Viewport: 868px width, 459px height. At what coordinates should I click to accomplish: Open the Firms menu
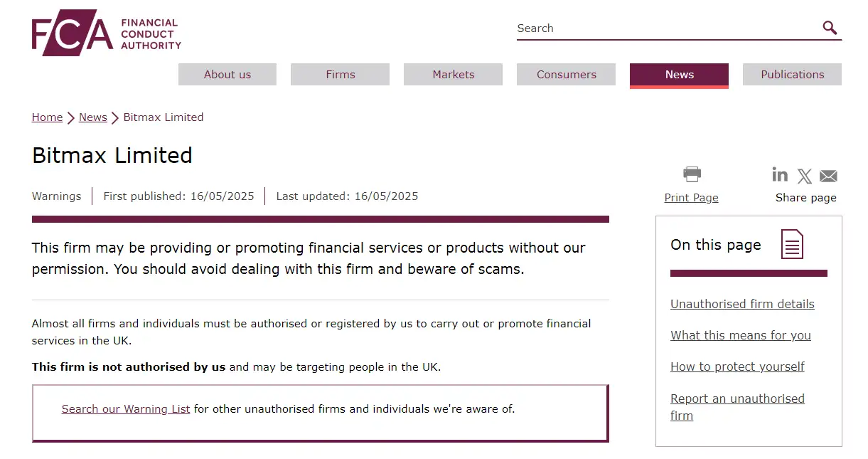pos(341,75)
